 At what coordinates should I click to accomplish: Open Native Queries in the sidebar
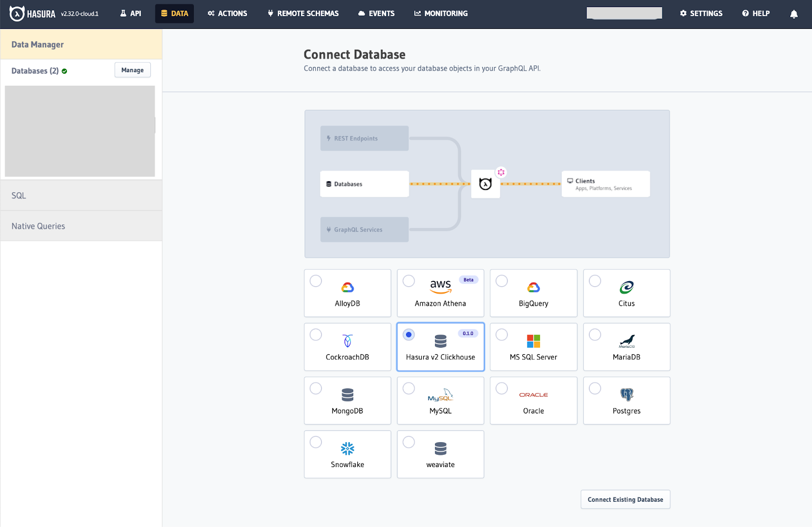click(x=81, y=226)
